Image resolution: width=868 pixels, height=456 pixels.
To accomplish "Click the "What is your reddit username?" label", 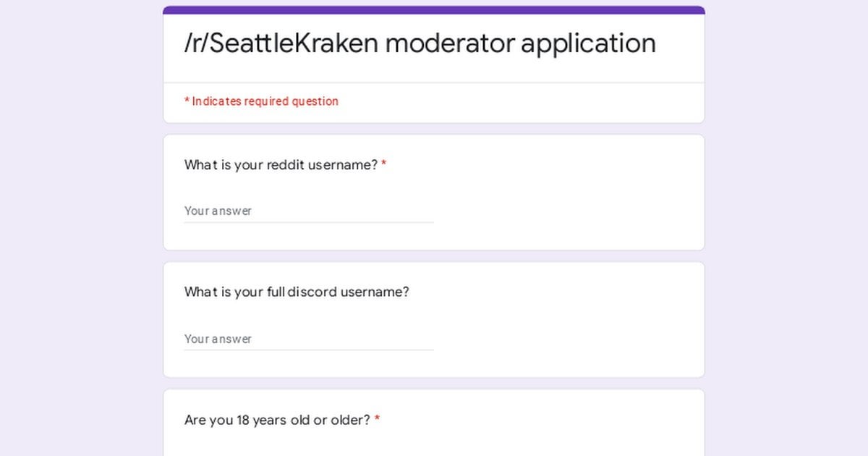I will (x=281, y=165).
